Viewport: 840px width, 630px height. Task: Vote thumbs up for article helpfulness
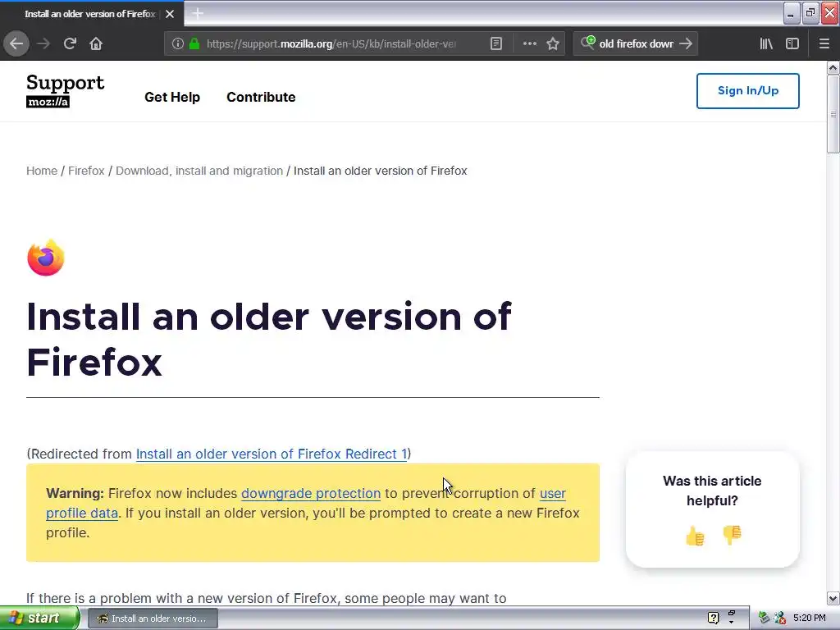pos(695,536)
